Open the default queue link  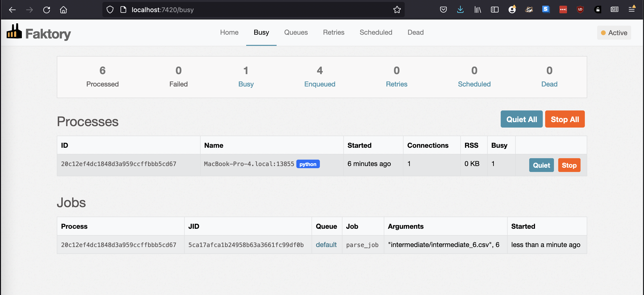[x=326, y=245]
